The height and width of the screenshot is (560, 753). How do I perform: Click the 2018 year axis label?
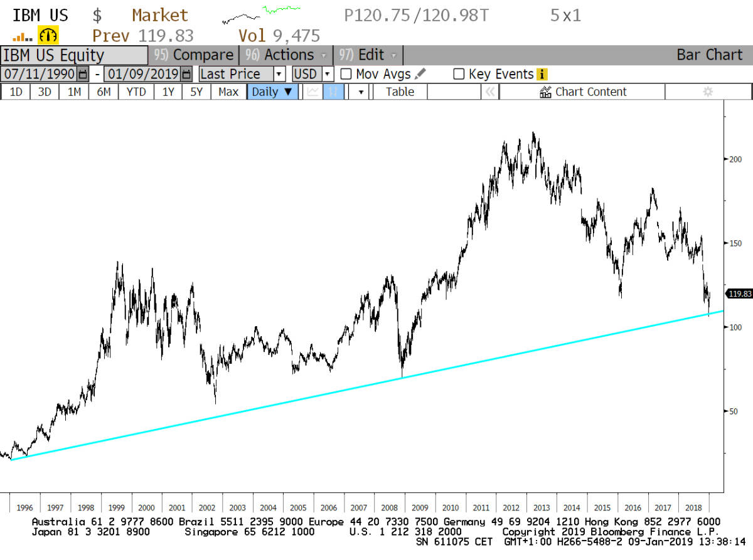pos(693,507)
